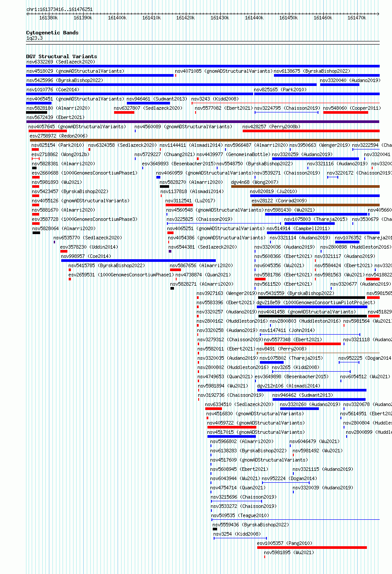Screen dimensions: 392x574
Task: Click nsv3254 (Kidd2008) label
Action: point(237,534)
